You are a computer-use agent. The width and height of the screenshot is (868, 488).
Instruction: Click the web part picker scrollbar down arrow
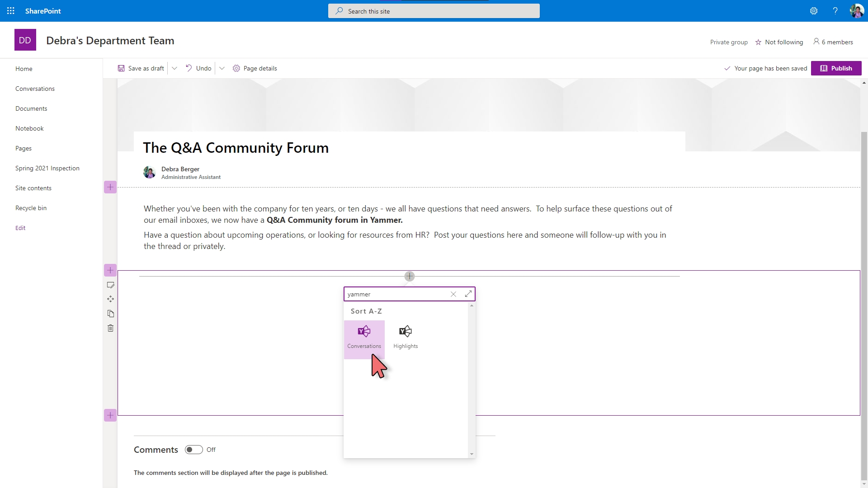472,454
